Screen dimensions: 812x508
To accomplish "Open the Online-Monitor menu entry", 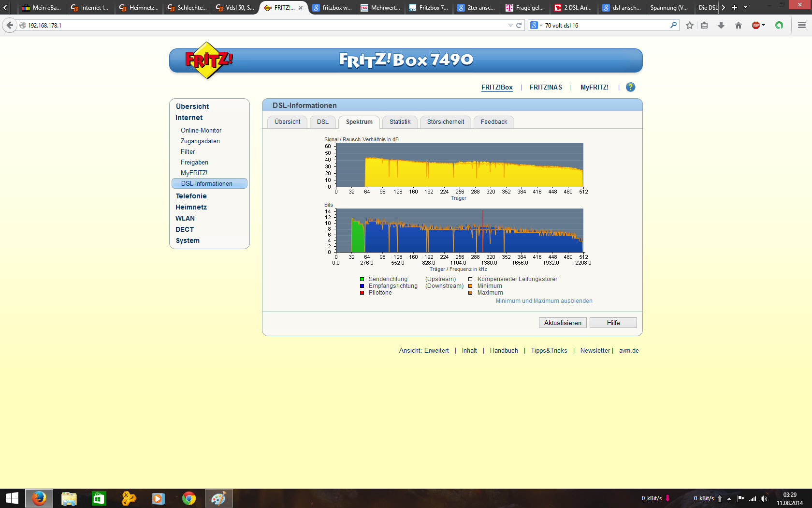I will 201,131.
